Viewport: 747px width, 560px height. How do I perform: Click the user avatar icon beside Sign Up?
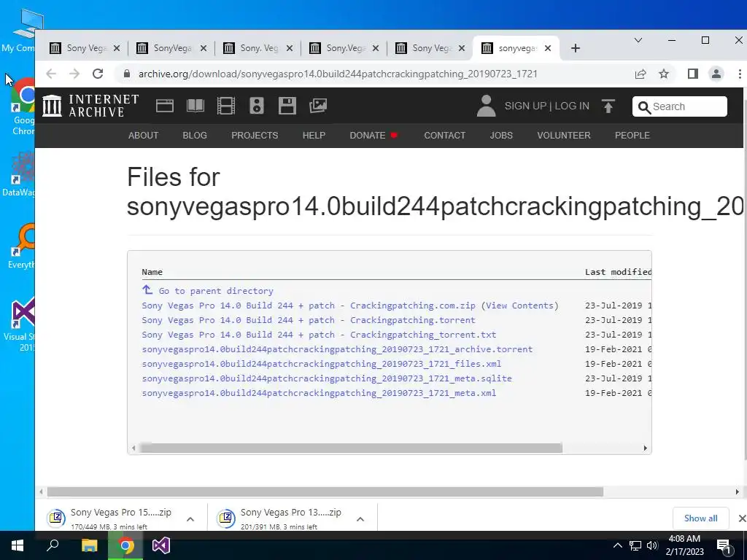(486, 106)
